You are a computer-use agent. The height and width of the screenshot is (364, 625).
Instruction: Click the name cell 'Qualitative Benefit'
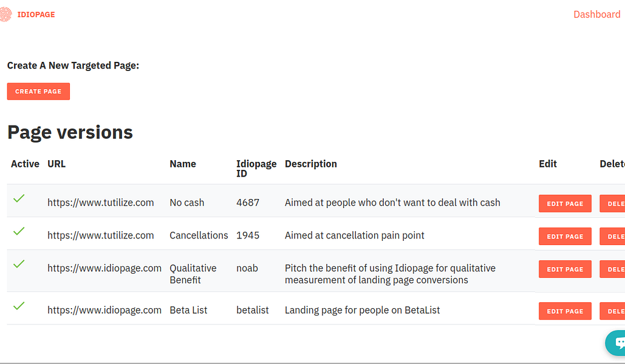193,274
